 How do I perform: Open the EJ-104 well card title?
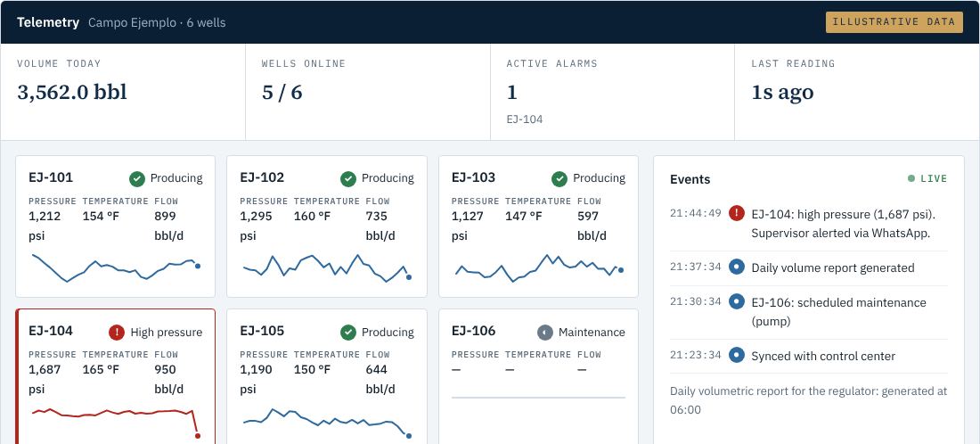pyautogui.click(x=51, y=331)
